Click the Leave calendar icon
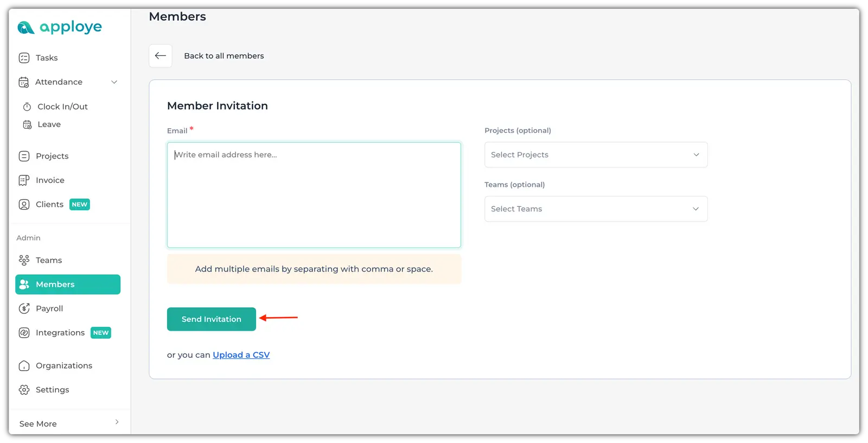The height and width of the screenshot is (443, 868). pyautogui.click(x=27, y=125)
